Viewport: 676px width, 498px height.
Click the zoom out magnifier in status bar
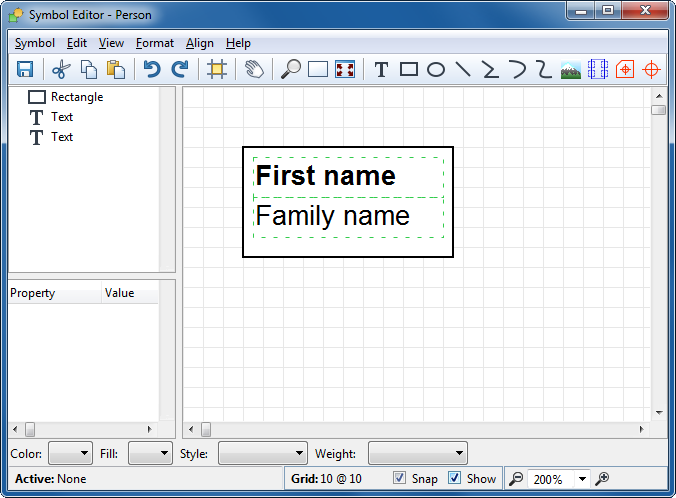click(x=516, y=479)
